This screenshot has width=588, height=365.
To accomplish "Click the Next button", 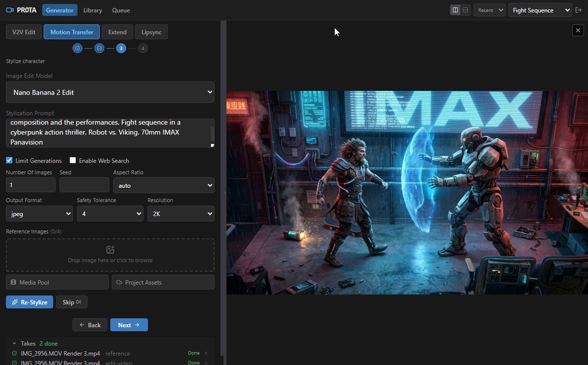I will pos(129,325).
